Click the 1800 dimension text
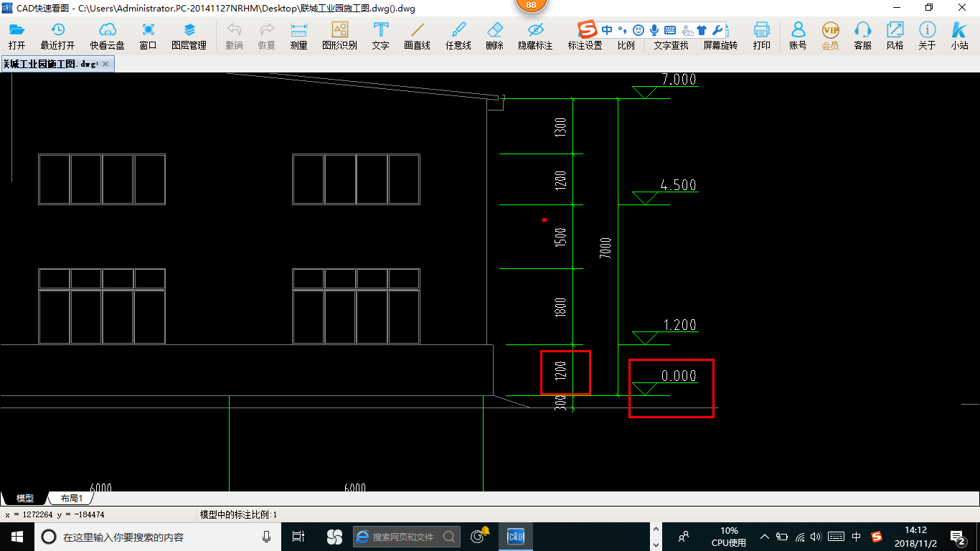 click(x=561, y=307)
